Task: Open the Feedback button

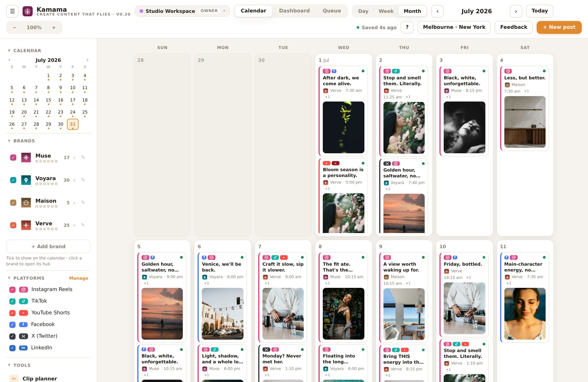Action: (514, 27)
